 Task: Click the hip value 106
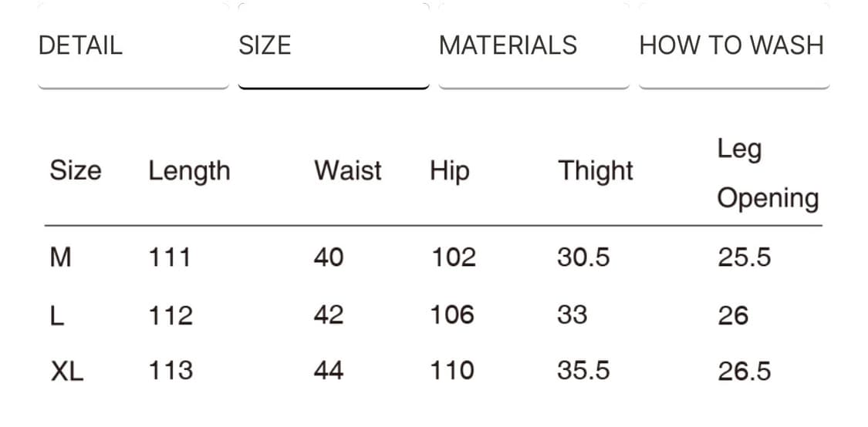[x=452, y=315]
